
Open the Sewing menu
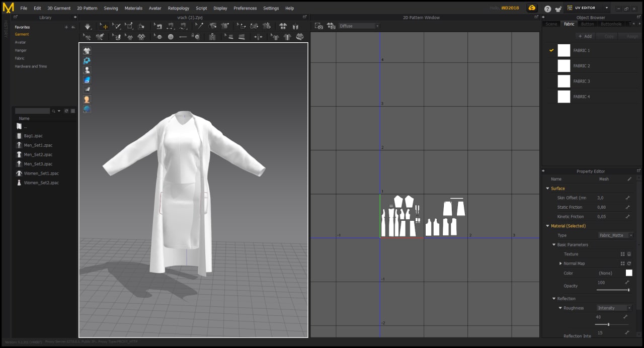point(111,9)
